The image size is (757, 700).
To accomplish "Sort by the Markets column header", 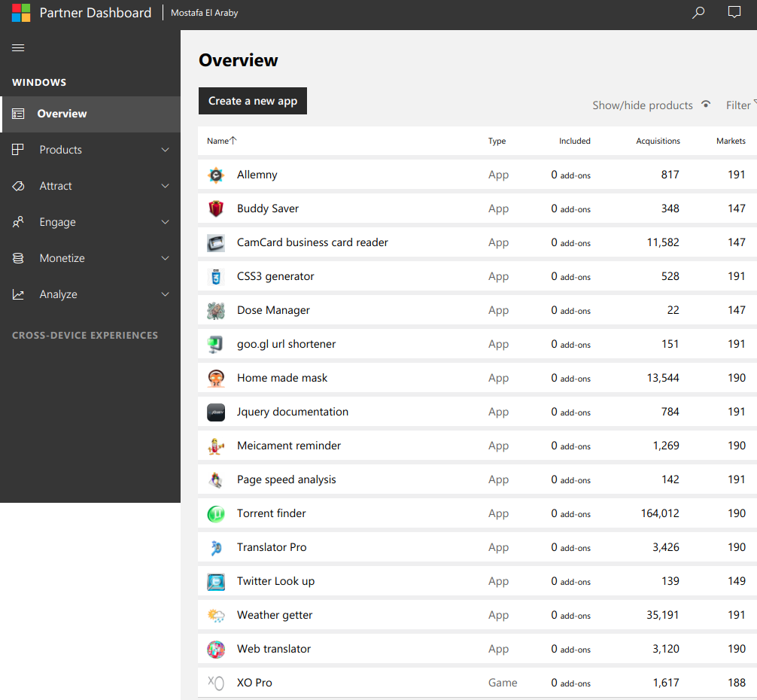I will coord(731,141).
